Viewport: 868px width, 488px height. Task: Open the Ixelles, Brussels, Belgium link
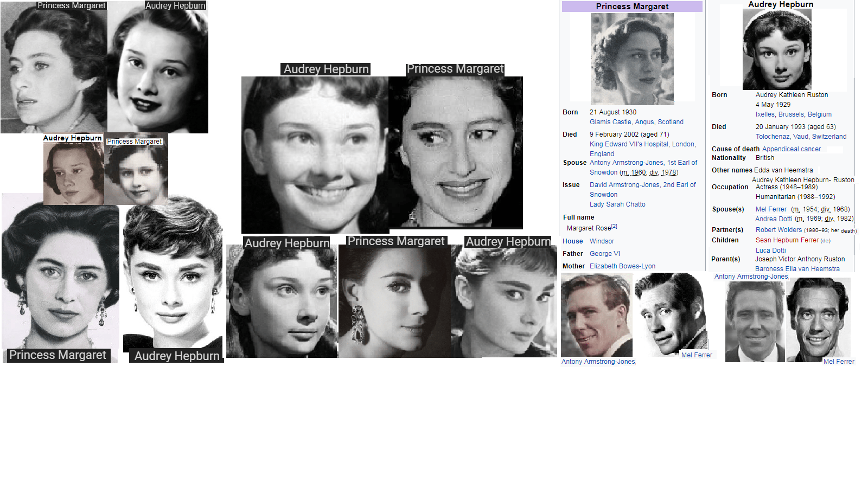point(793,114)
